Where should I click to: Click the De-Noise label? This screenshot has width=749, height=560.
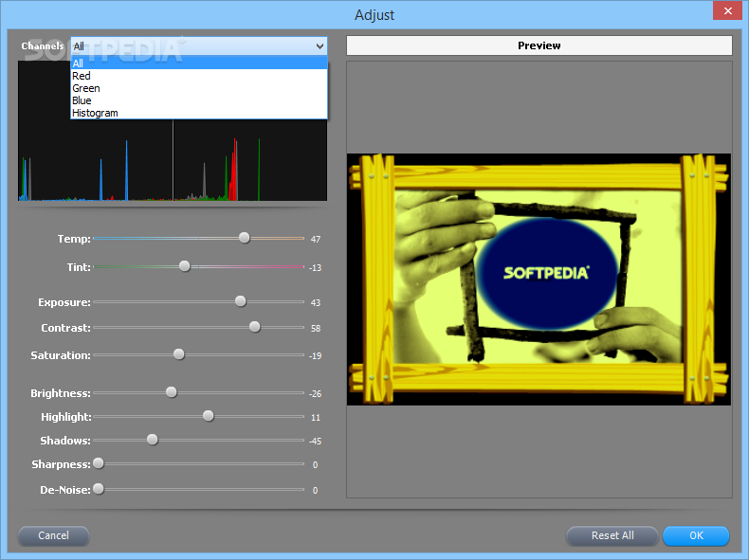(x=65, y=490)
